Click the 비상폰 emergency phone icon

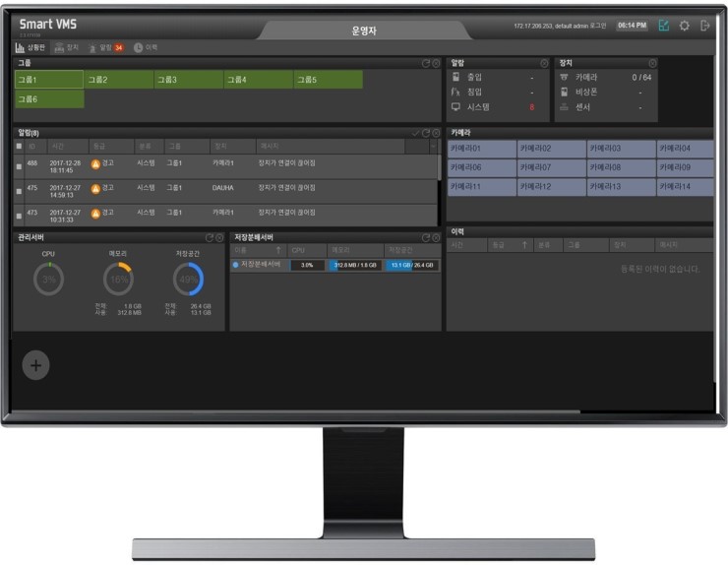point(564,92)
